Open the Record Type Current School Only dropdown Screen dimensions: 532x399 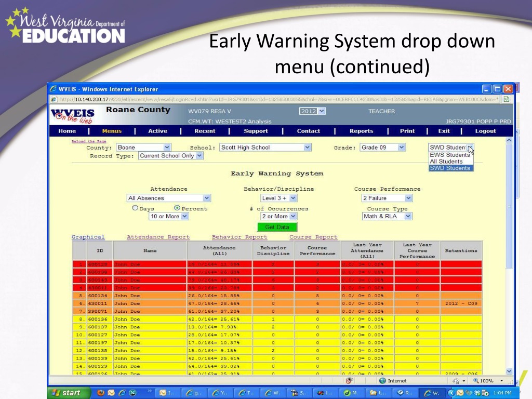tap(170, 156)
